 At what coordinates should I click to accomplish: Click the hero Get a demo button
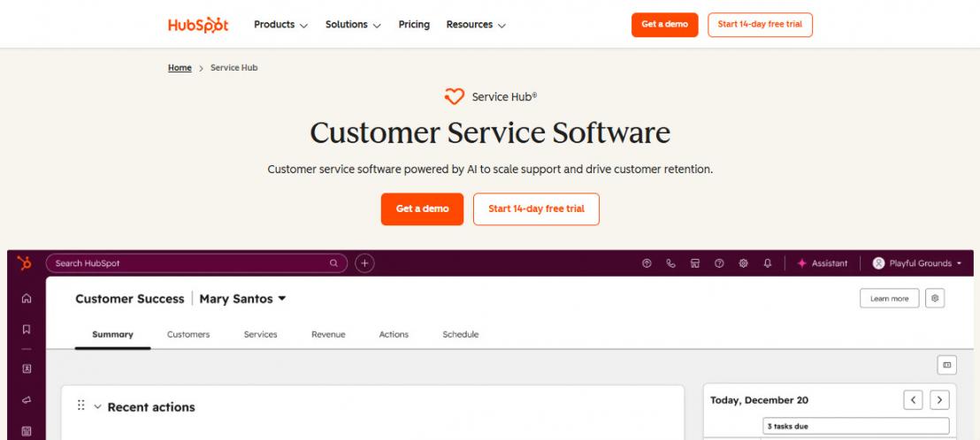[x=423, y=209]
